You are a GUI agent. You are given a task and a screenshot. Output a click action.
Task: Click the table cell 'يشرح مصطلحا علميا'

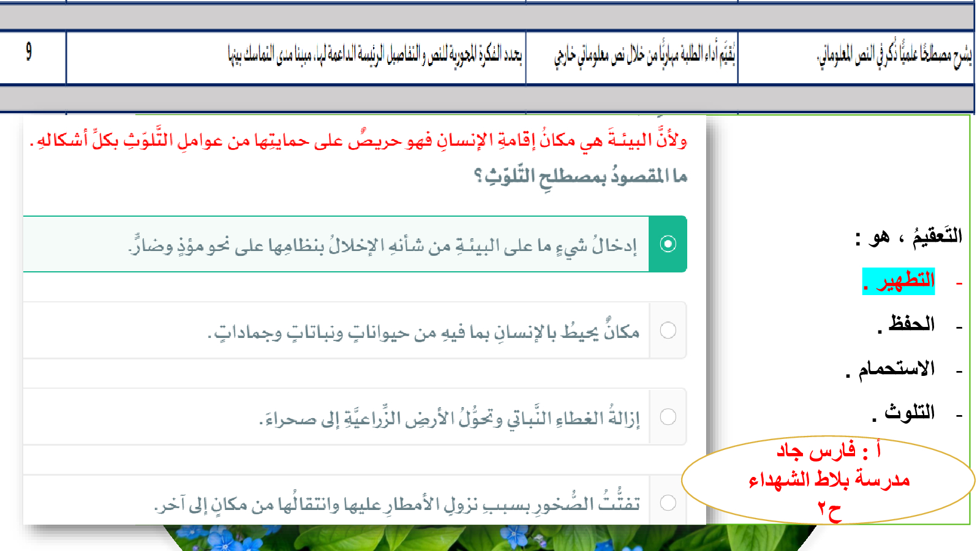[894, 56]
